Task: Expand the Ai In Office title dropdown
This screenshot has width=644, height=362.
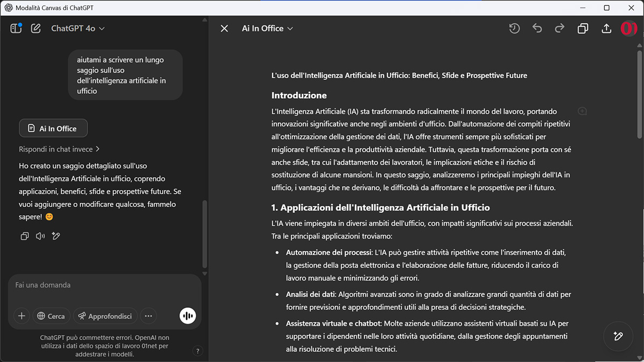Action: tap(267, 28)
